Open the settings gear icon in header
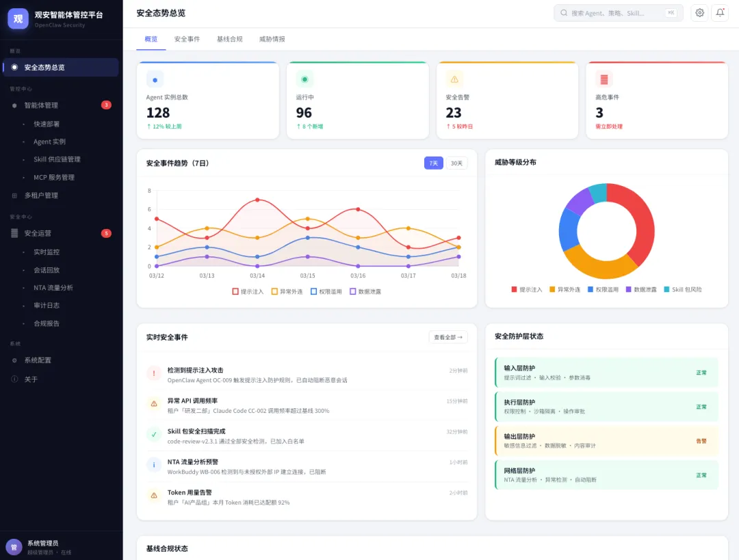This screenshot has width=739, height=560. [x=699, y=13]
